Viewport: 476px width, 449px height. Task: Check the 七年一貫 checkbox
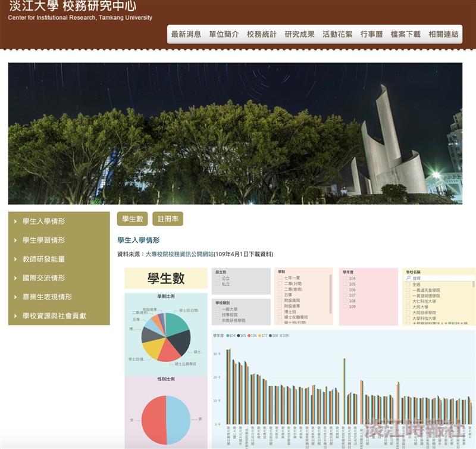tap(280, 277)
